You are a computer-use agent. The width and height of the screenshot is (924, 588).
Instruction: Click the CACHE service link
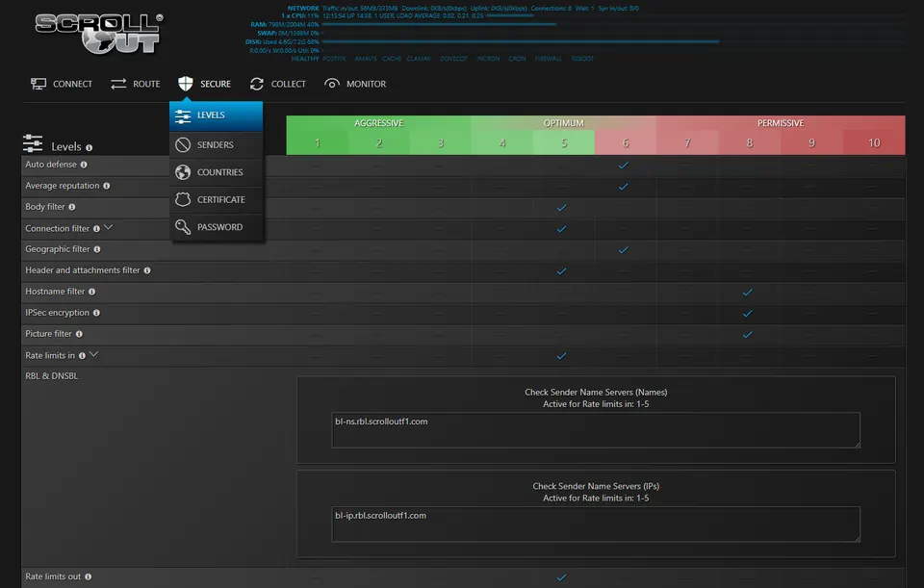392,59
